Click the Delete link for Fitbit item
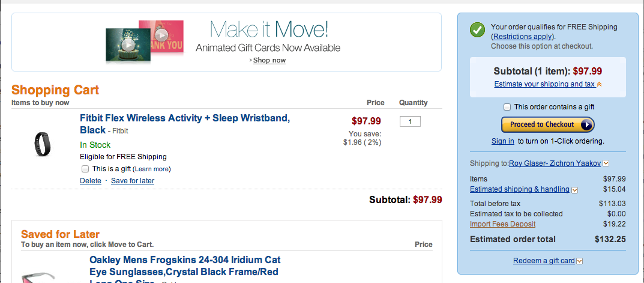644x283 pixels. (x=91, y=180)
